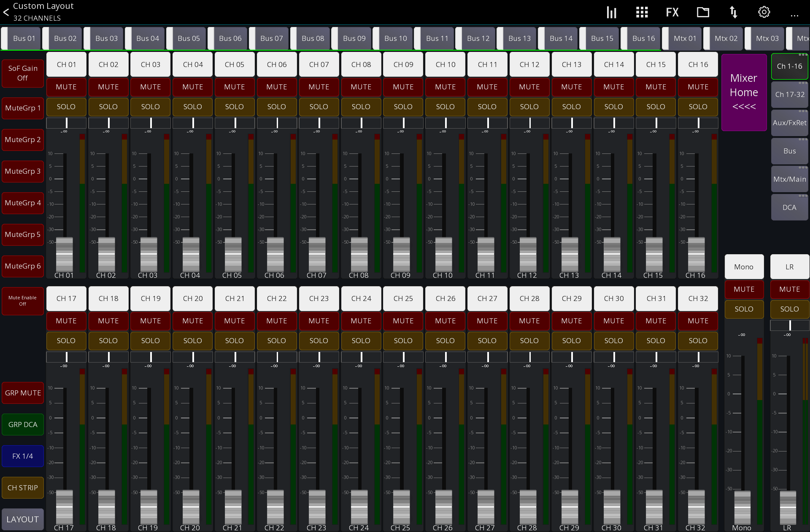810x532 pixels.
Task: Solo channel CH 05
Action: 235,107
